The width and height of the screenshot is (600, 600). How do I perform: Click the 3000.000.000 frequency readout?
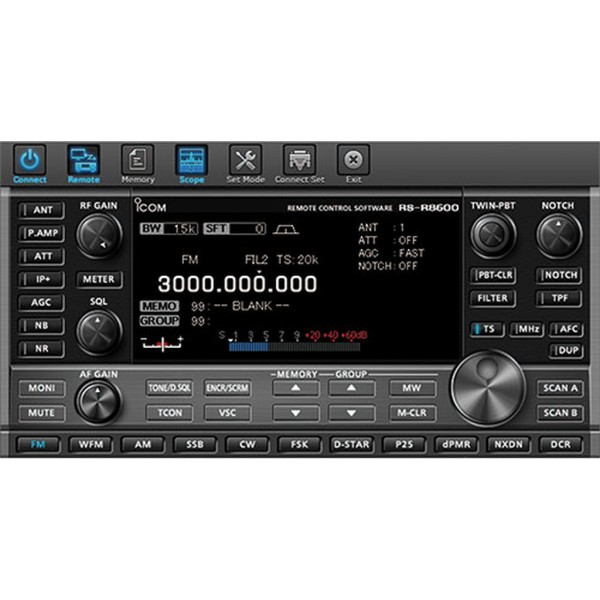click(x=238, y=284)
